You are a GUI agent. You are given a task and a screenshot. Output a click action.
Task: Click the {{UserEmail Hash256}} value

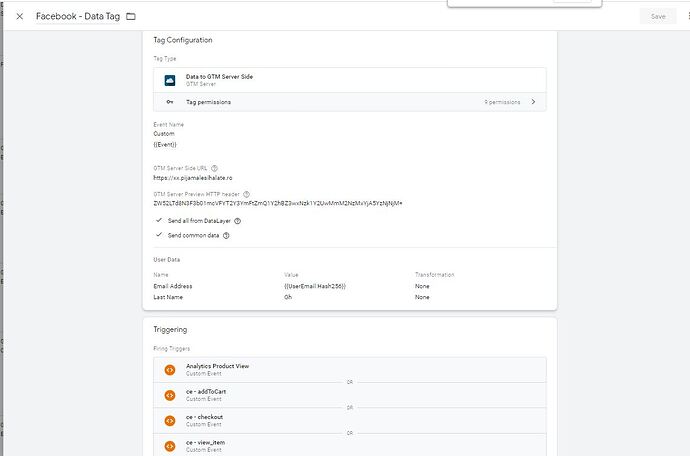click(315, 286)
